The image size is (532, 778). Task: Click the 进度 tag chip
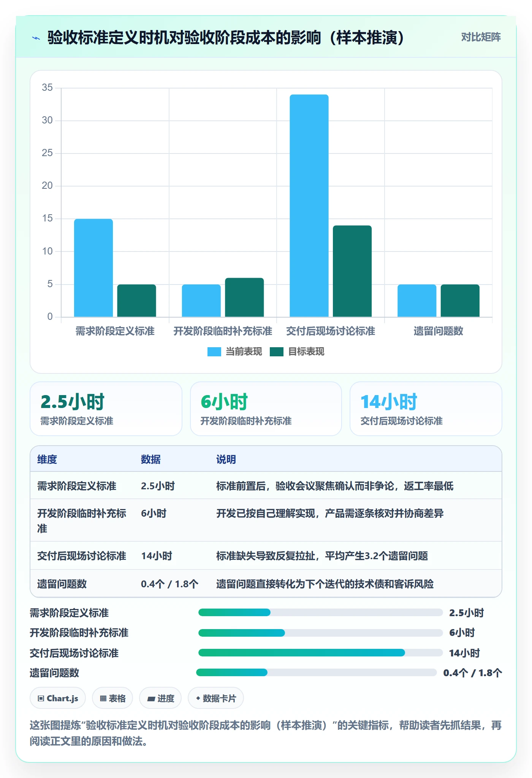point(160,698)
